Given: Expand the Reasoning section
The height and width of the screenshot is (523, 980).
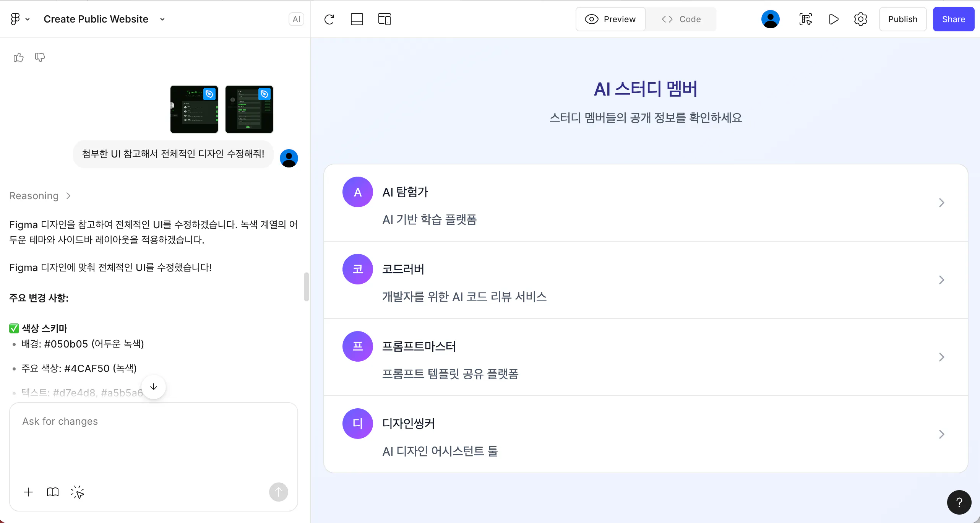Looking at the screenshot, I should coord(40,196).
